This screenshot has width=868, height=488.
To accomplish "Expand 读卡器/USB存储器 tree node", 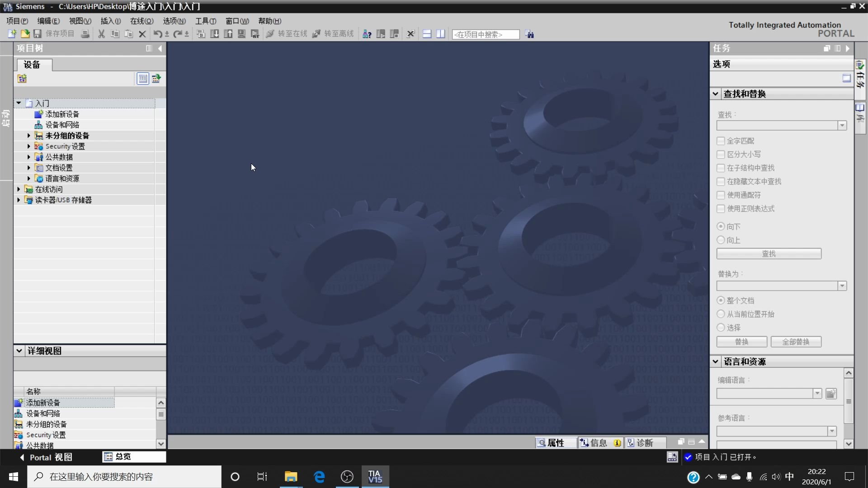I will (19, 200).
